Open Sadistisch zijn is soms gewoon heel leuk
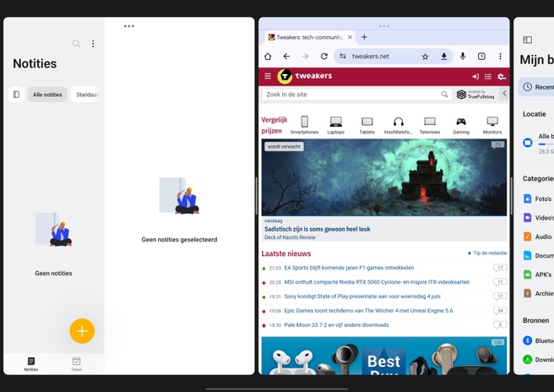This screenshot has height=392, width=554. [x=318, y=229]
